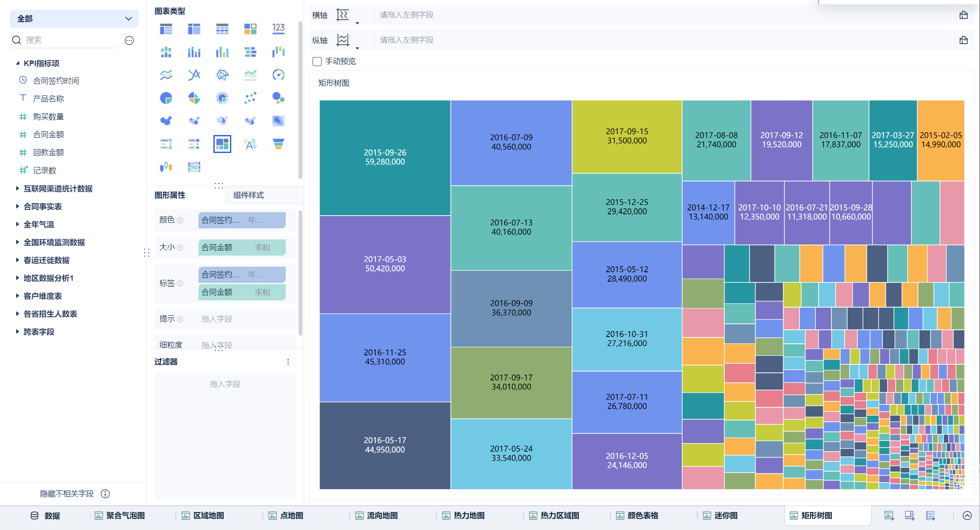The width and height of the screenshot is (980, 530).
Task: Click the 2015-09-26 treemap block
Action: tap(385, 157)
